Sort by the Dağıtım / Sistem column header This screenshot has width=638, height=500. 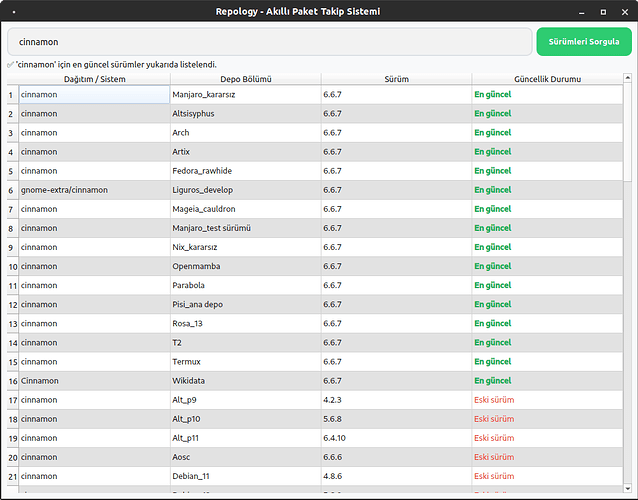tap(94, 78)
